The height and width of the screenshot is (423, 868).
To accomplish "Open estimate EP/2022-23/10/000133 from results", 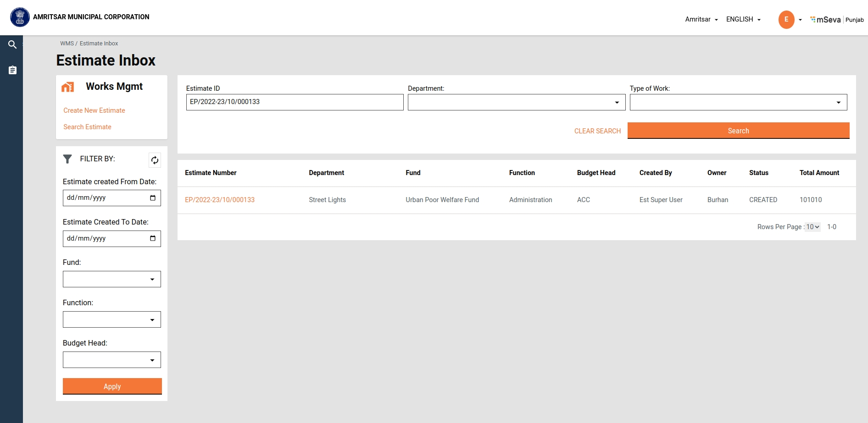I will (220, 200).
